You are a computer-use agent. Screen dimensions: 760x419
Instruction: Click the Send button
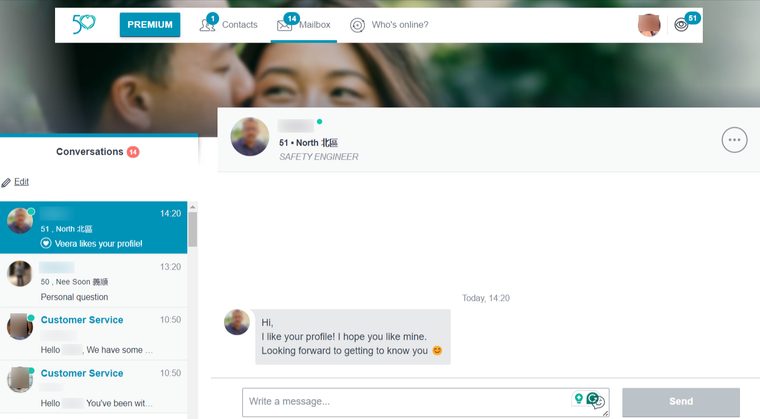[681, 402]
